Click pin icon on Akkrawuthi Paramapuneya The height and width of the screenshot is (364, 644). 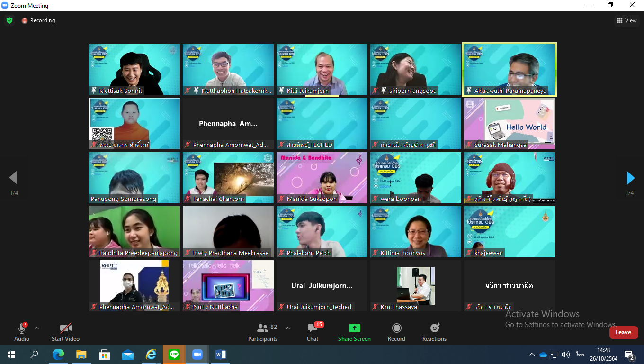pos(469,90)
